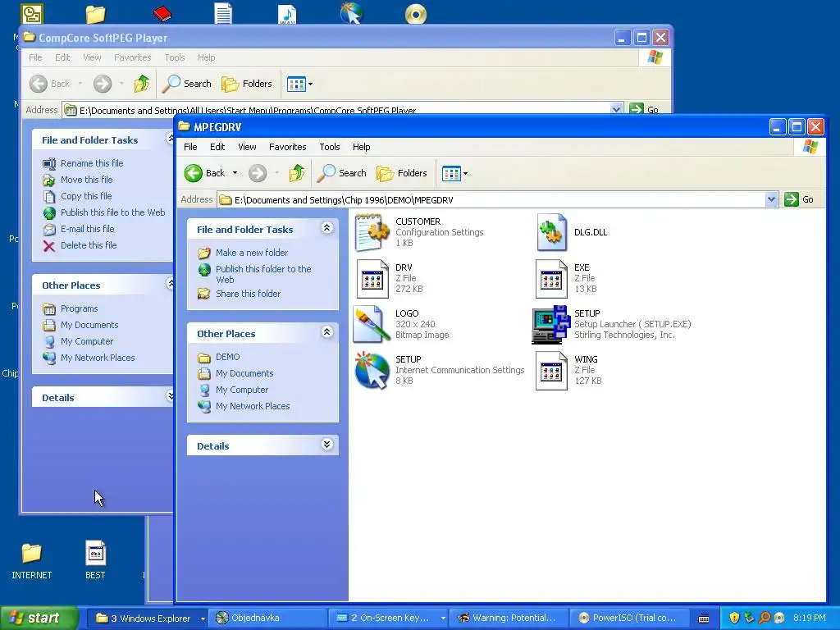Screen dimensions: 840x630
Task: Click Programs in CompCore Other Places
Action: (x=80, y=308)
